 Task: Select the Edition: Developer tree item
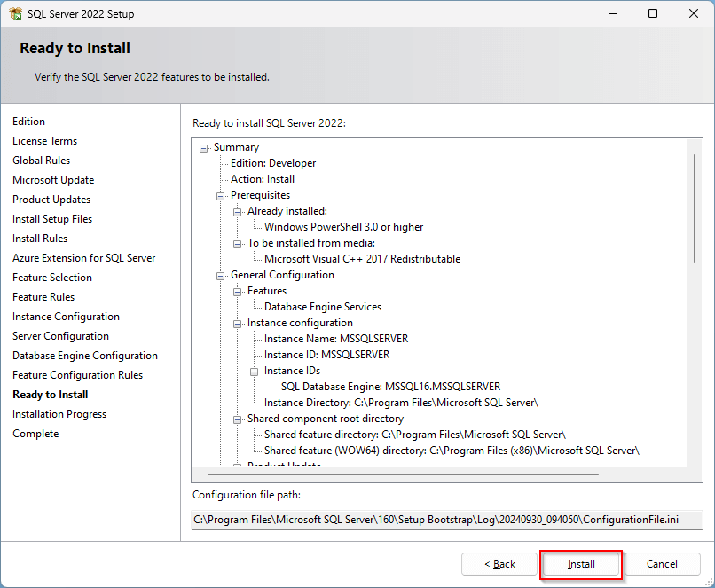272,163
